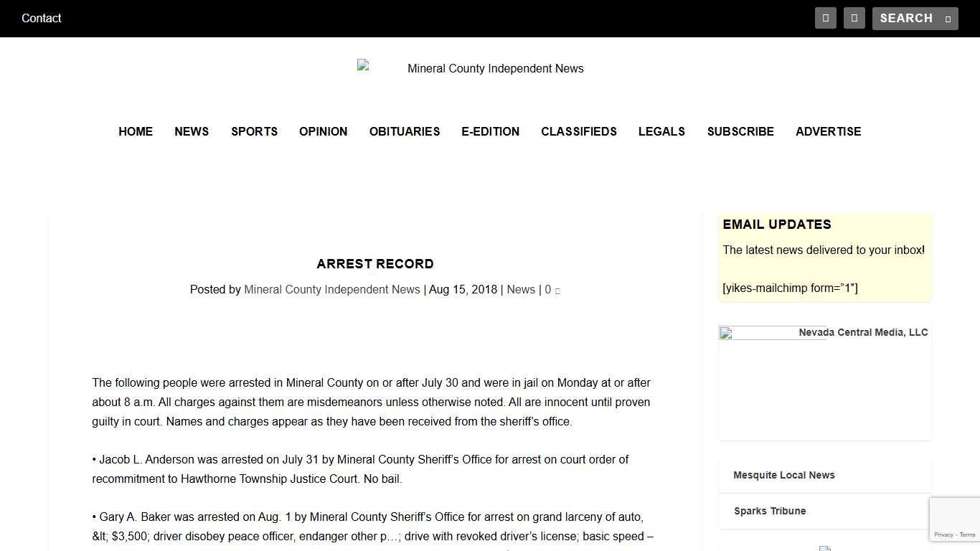Open the OPINION page
Image resolution: width=980 pixels, height=551 pixels.
[323, 131]
